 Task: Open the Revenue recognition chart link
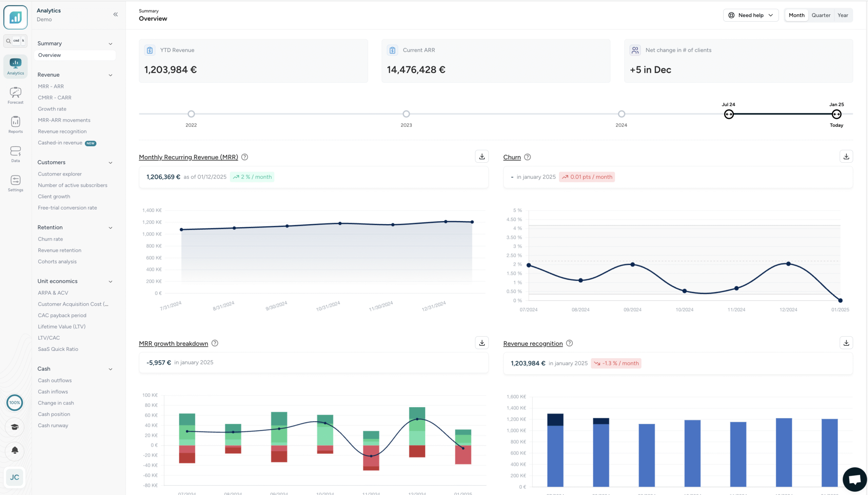tap(532, 343)
